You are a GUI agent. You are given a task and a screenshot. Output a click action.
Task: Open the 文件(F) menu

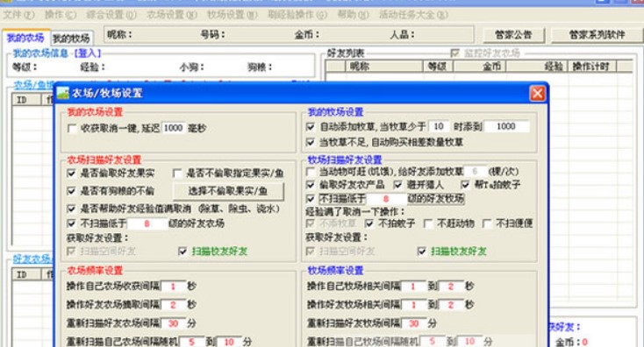[x=19, y=15]
